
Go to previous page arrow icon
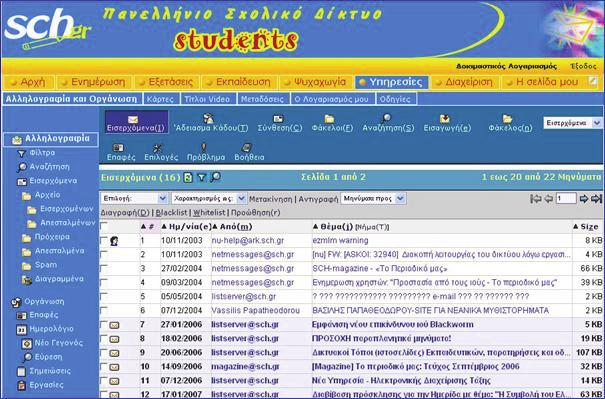tap(548, 199)
